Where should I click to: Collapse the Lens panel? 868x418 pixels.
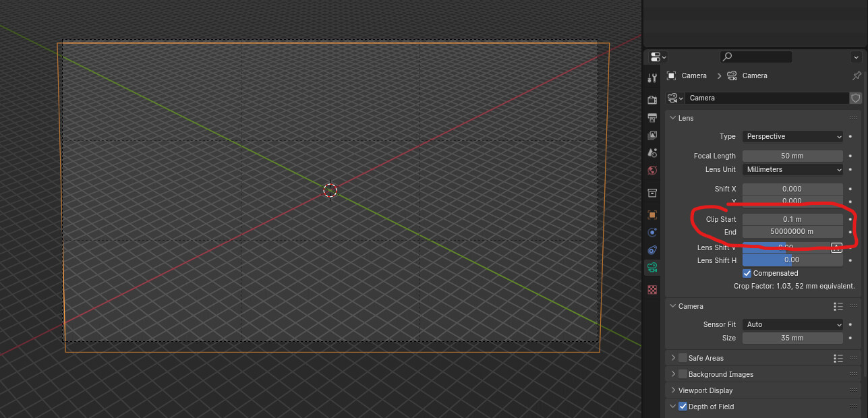coord(672,118)
